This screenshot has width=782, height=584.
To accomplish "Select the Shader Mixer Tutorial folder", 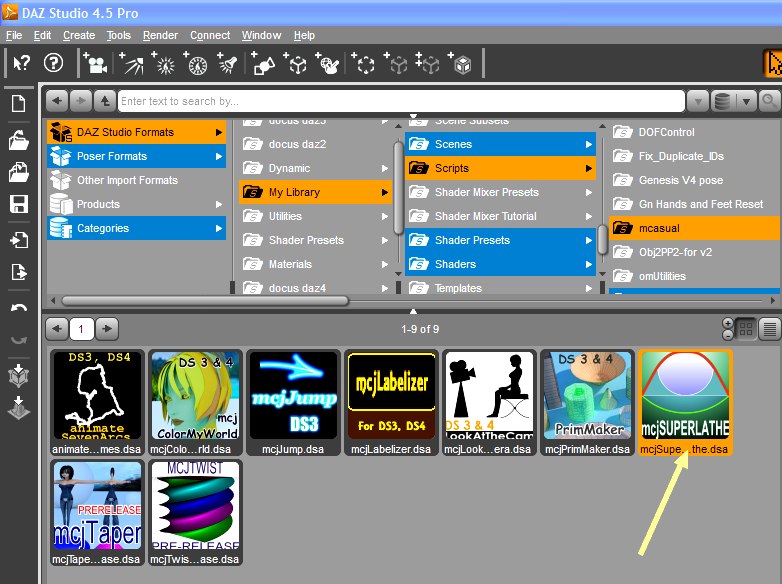I will click(x=500, y=216).
